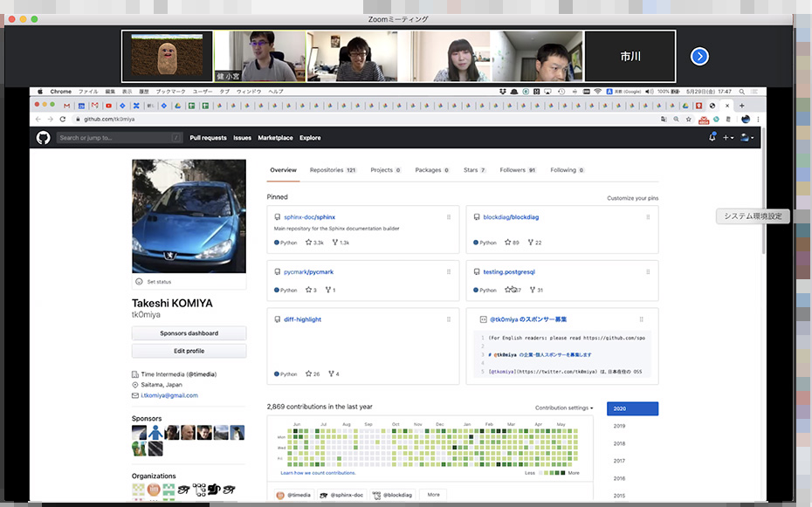Open the testing.postgresql repository link
The height and width of the screenshot is (507, 812).
(x=509, y=272)
